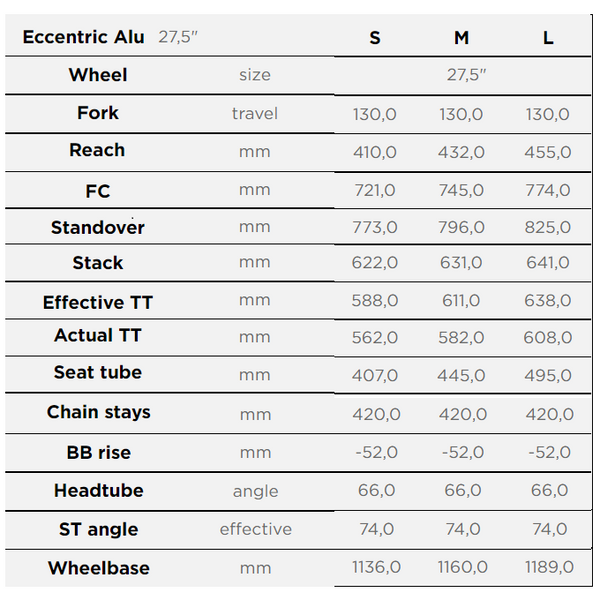Image resolution: width=600 pixels, height=600 pixels.
Task: Click the Actual TT value 608,0
Action: coord(548,338)
